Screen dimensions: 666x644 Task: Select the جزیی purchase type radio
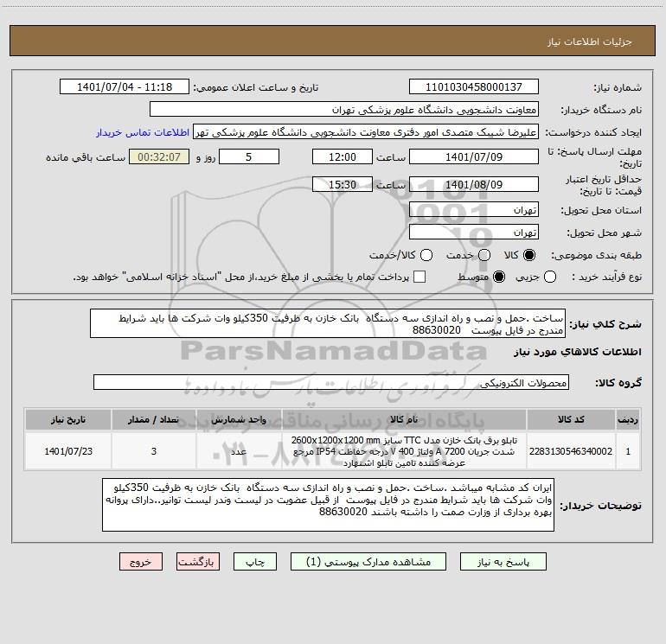(x=549, y=277)
